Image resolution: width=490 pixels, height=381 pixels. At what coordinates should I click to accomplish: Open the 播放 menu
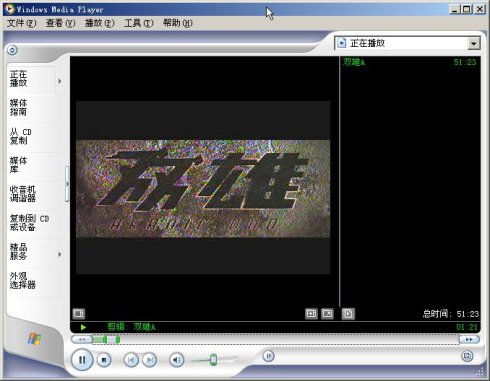pos(99,23)
